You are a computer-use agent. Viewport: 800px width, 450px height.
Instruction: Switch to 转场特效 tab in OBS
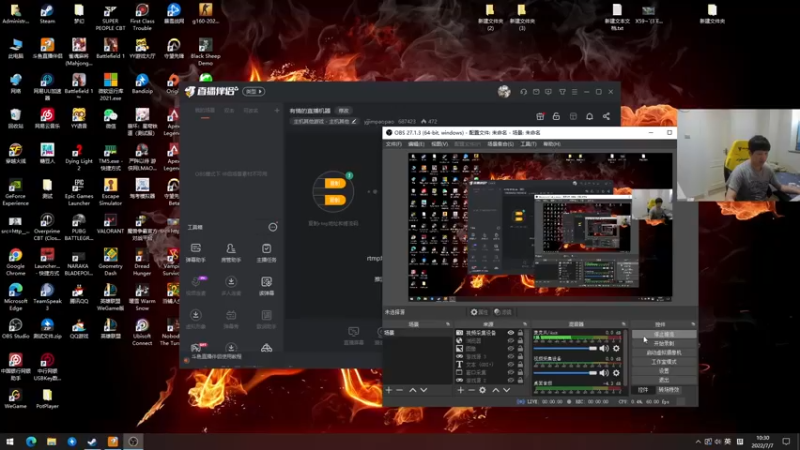tap(669, 390)
